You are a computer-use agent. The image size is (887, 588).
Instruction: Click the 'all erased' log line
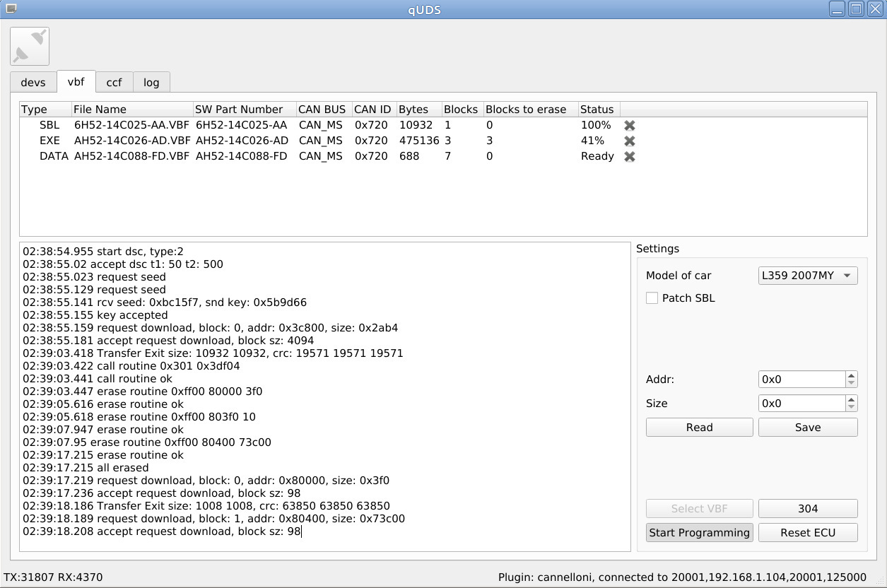pos(86,468)
